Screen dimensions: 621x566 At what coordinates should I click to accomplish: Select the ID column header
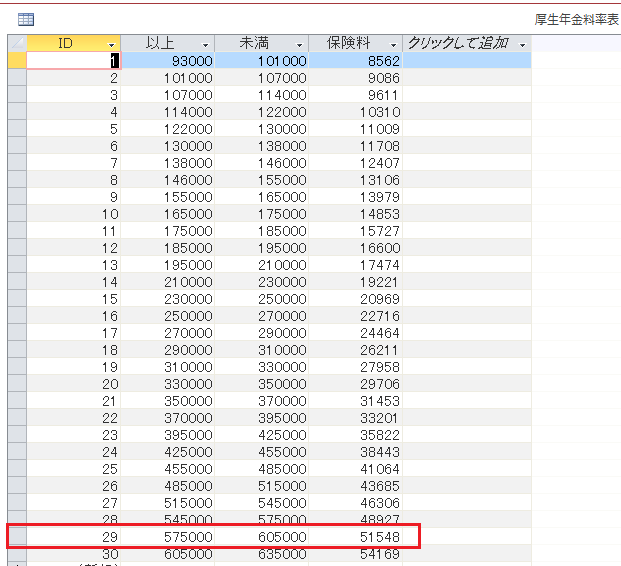pyautogui.click(x=65, y=44)
